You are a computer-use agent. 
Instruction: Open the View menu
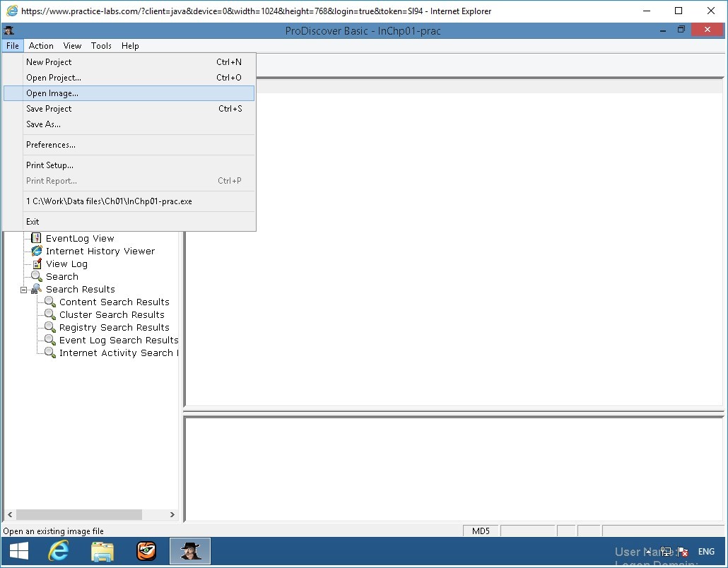coord(72,45)
